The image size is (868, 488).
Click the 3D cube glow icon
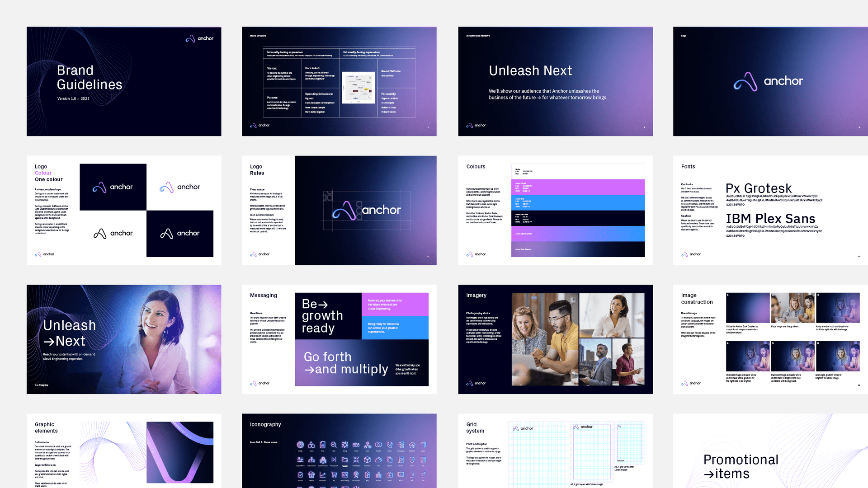coord(367,460)
